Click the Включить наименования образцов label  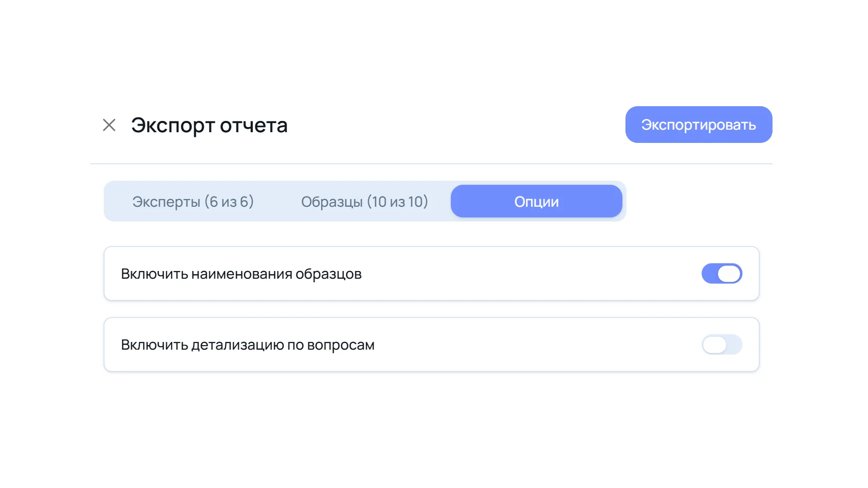pyautogui.click(x=241, y=274)
